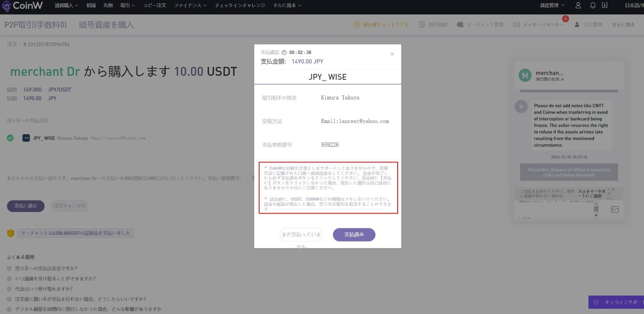Screen dimensions: 644x314
Task: Click the JPY_WISE payment logo icon
Action: 26,138
